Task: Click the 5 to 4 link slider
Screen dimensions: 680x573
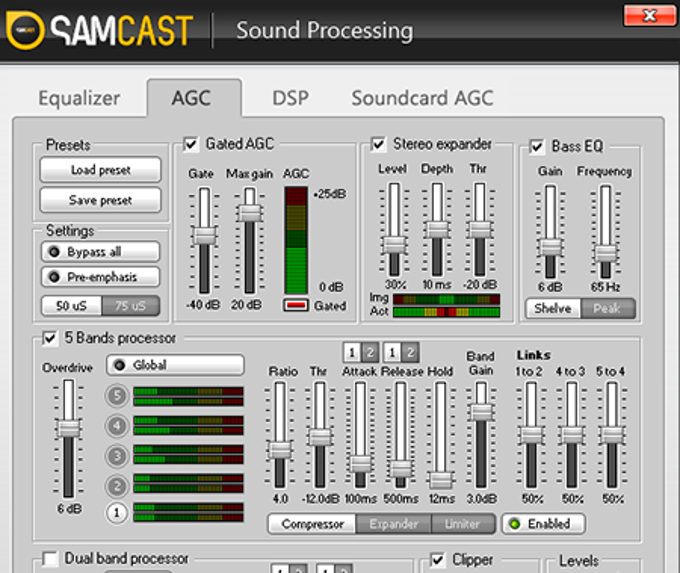Action: coord(612,435)
